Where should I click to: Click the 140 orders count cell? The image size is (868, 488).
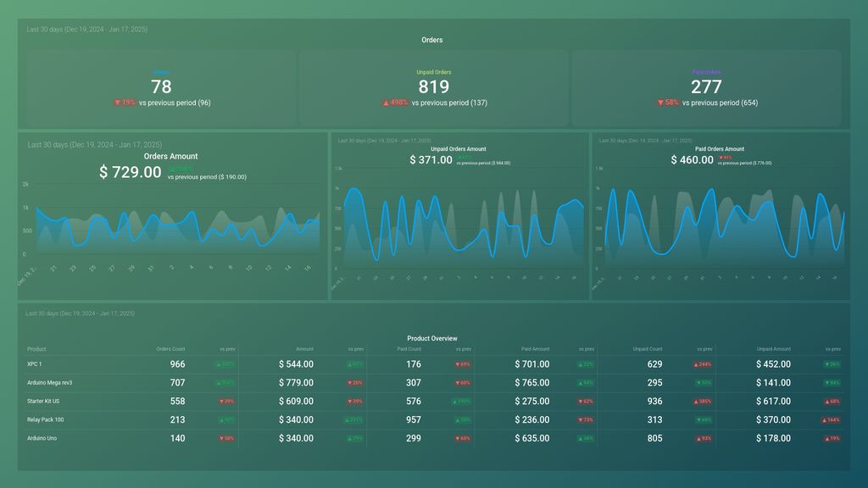click(178, 438)
